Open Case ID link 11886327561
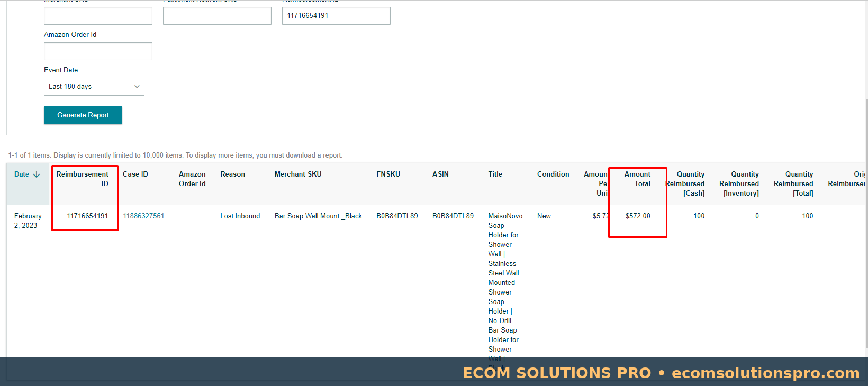Screen dimensions: 868x386 tap(143, 216)
